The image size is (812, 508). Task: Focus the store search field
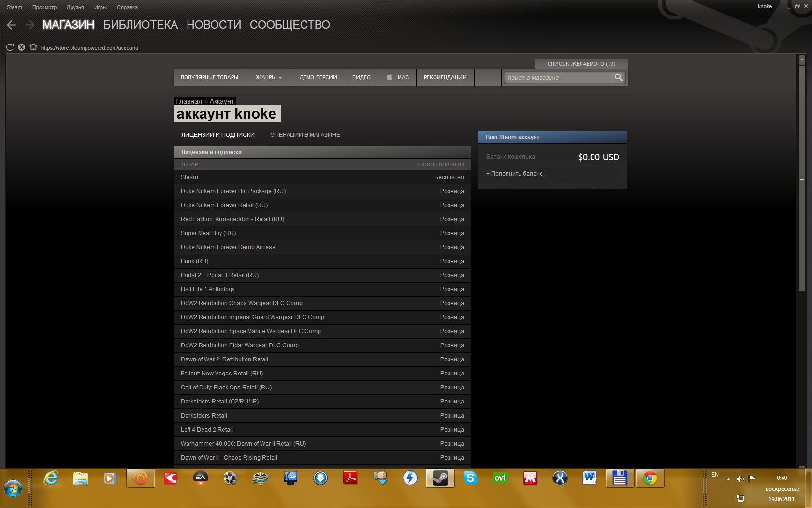(558, 77)
